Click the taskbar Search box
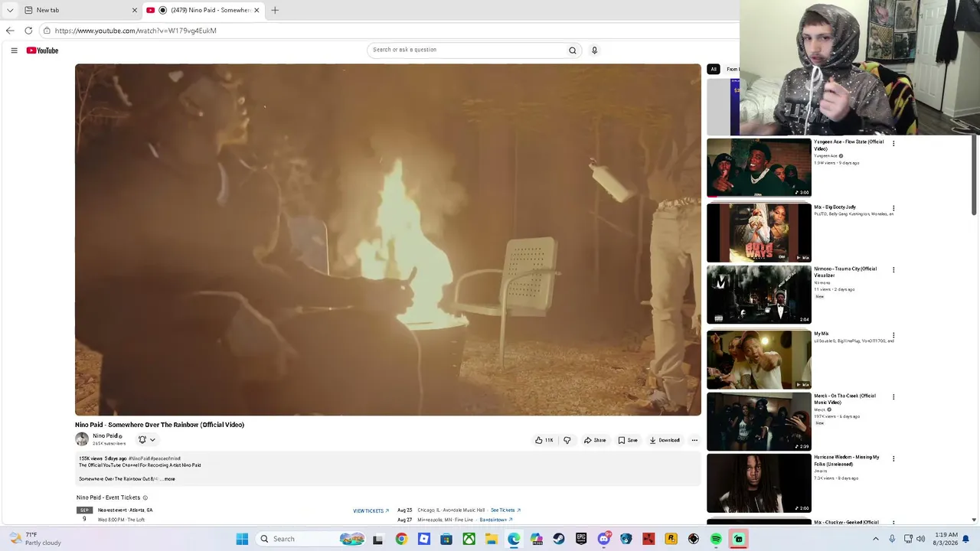The height and width of the screenshot is (551, 980). pyautogui.click(x=312, y=539)
